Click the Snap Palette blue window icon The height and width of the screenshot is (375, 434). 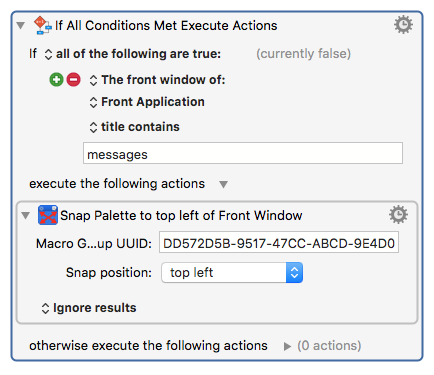click(48, 215)
